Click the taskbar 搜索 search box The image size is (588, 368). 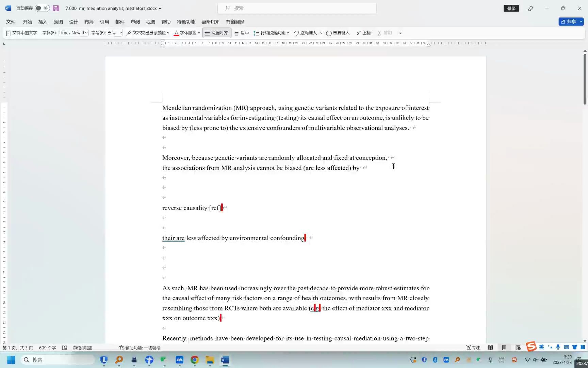(x=58, y=360)
